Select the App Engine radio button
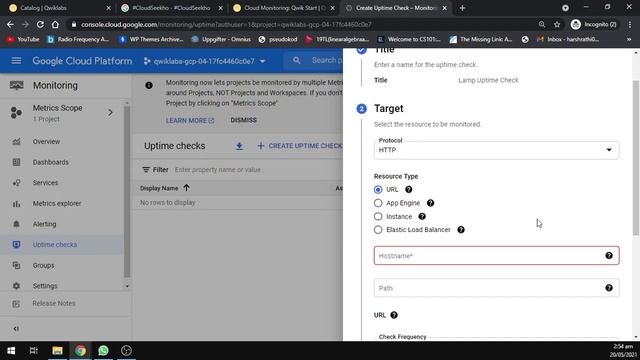The height and width of the screenshot is (360, 640). [378, 203]
